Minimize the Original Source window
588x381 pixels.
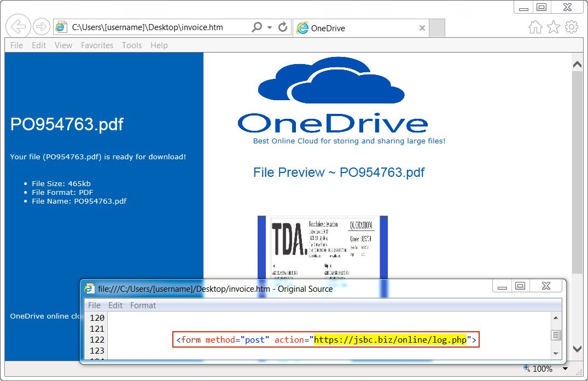503,286
